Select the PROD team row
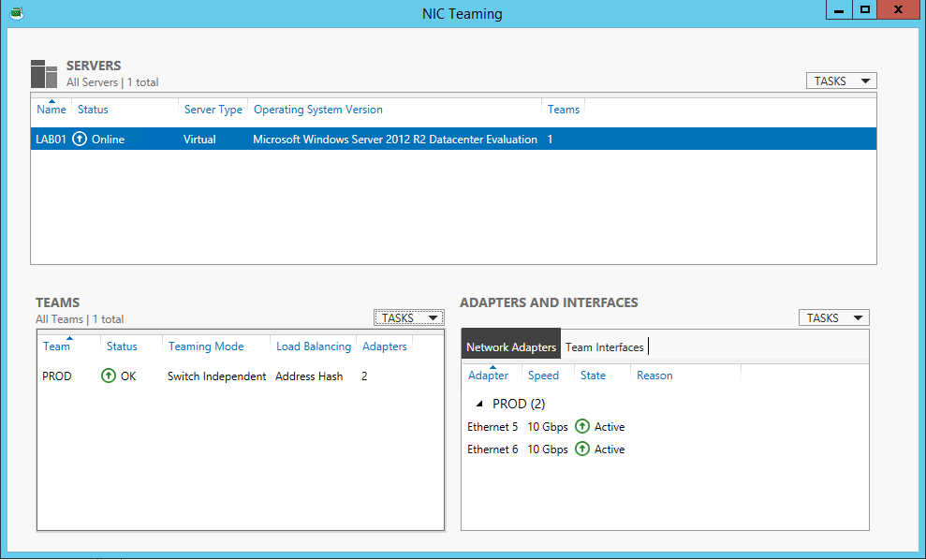 click(x=234, y=376)
